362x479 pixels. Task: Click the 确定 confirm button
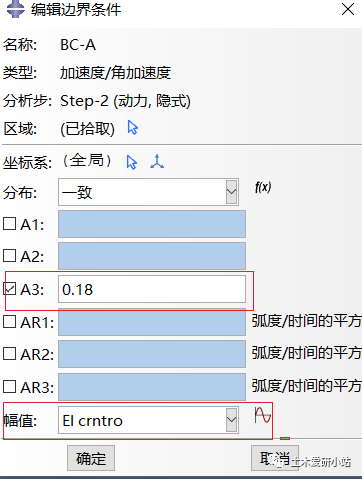point(91,458)
